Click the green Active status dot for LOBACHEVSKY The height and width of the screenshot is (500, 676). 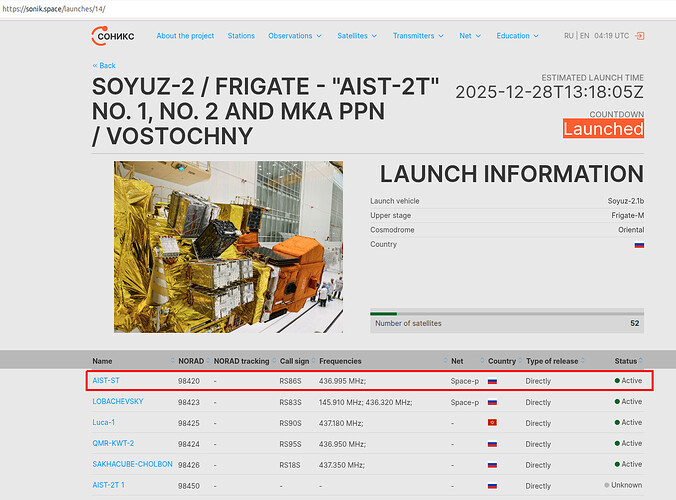(617, 402)
